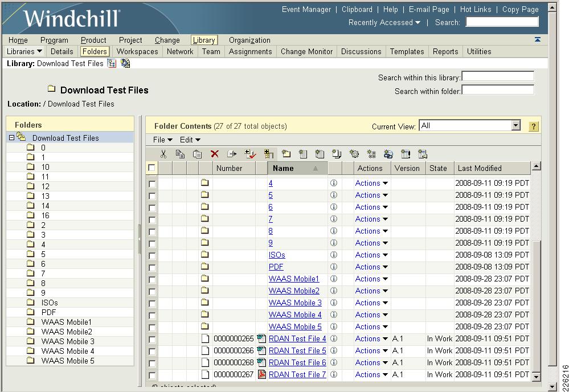Click the last new-object toolbar icon
The width and height of the screenshot is (569, 392).
pos(423,154)
